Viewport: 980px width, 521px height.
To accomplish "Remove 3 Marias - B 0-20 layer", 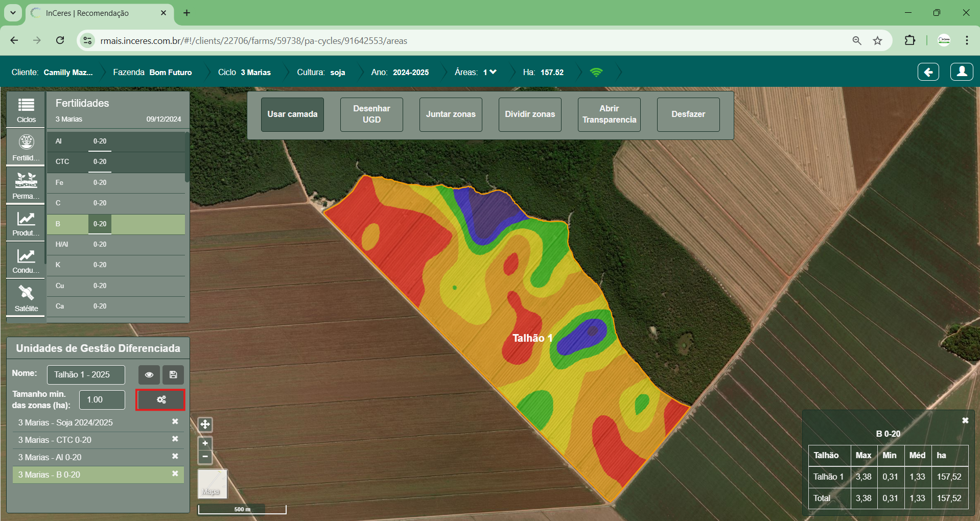I will point(175,473).
